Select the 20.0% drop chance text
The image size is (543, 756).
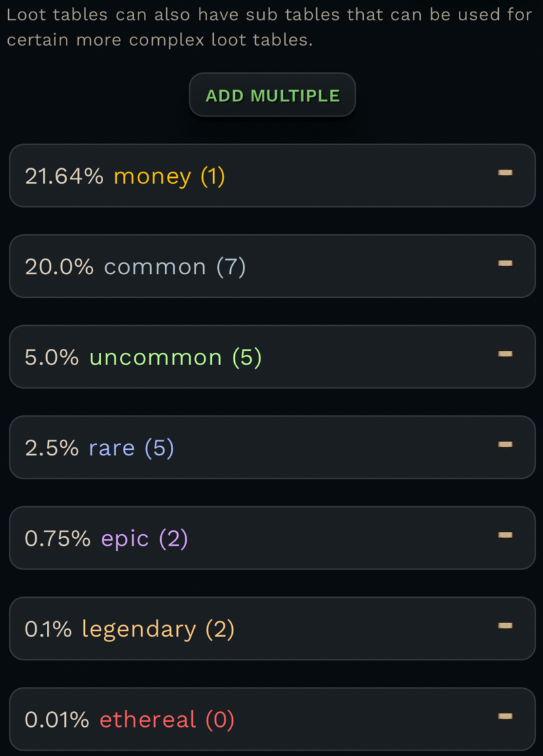point(58,267)
